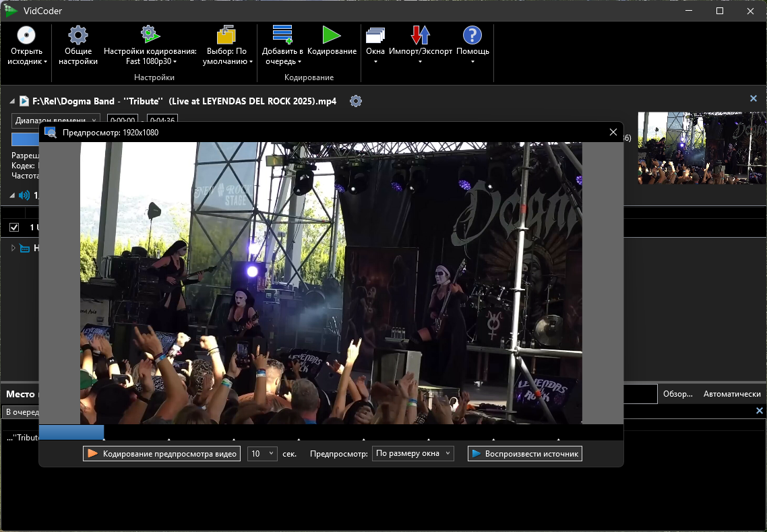This screenshot has height=532, width=767.
Task: Open encoding settings Fast 1080p30 icon
Action: [x=150, y=34]
